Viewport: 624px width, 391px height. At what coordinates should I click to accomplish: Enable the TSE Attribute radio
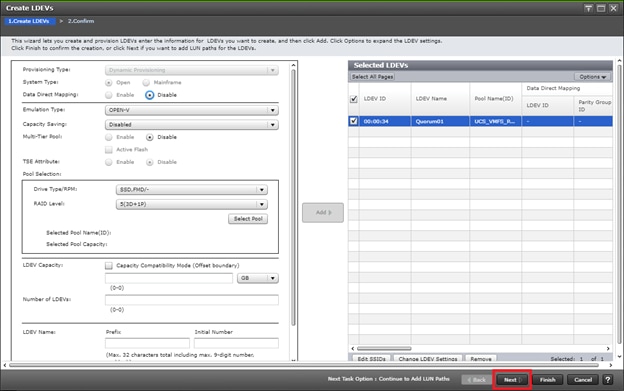click(x=109, y=162)
